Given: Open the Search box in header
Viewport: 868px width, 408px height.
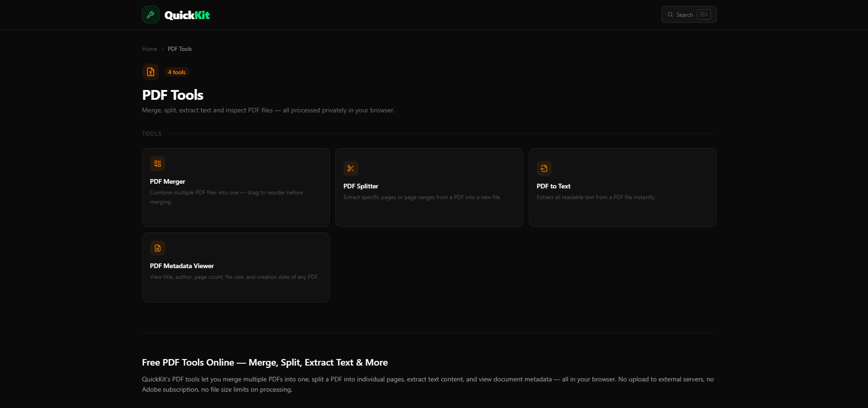Looking at the screenshot, I should pyautogui.click(x=689, y=14).
